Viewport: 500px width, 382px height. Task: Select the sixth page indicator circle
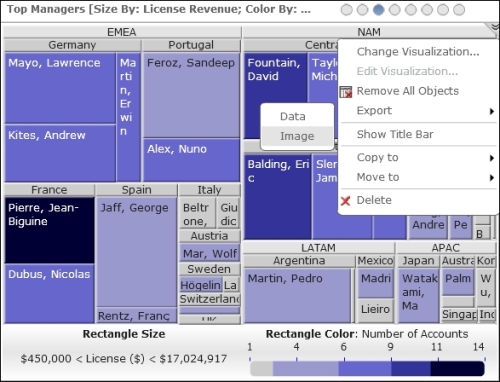click(x=427, y=10)
